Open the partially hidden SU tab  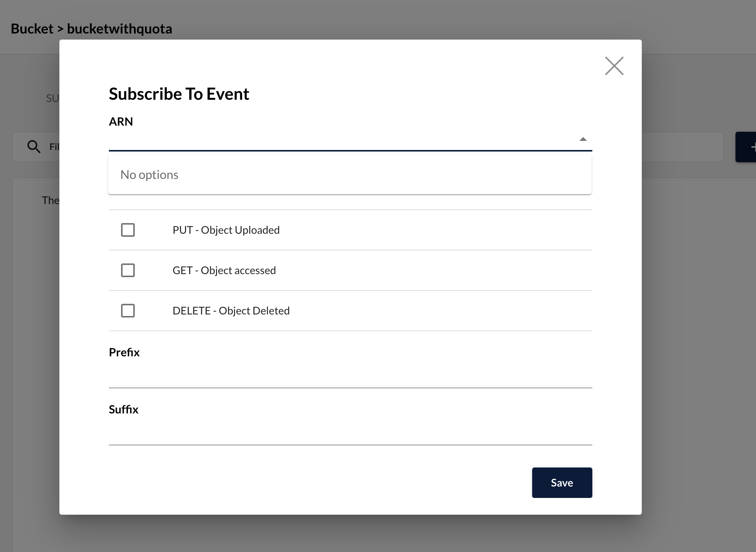(52, 99)
